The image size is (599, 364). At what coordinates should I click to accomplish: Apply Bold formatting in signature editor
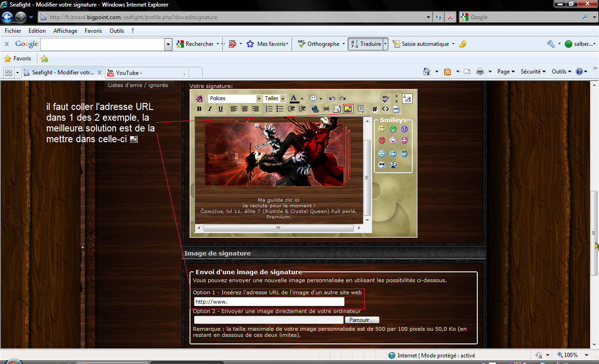pos(199,109)
